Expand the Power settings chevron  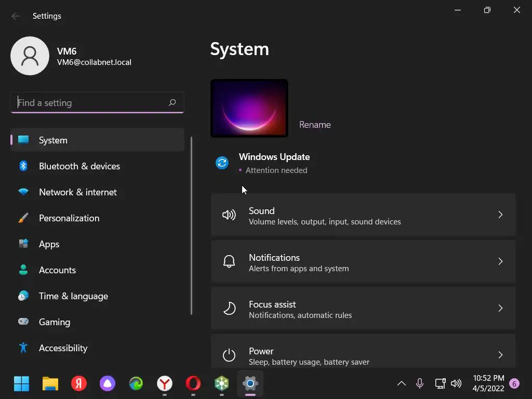pyautogui.click(x=500, y=355)
